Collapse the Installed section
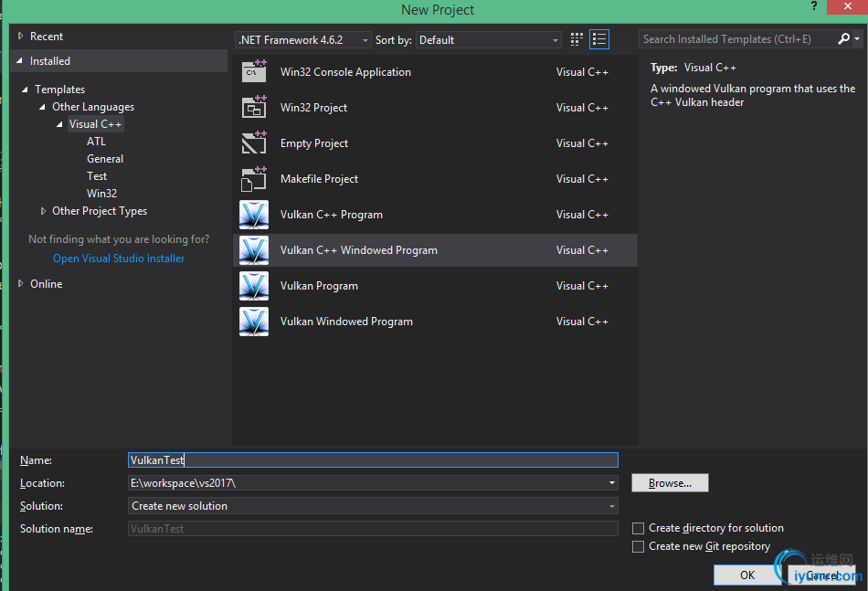The width and height of the screenshot is (868, 591). click(20, 61)
